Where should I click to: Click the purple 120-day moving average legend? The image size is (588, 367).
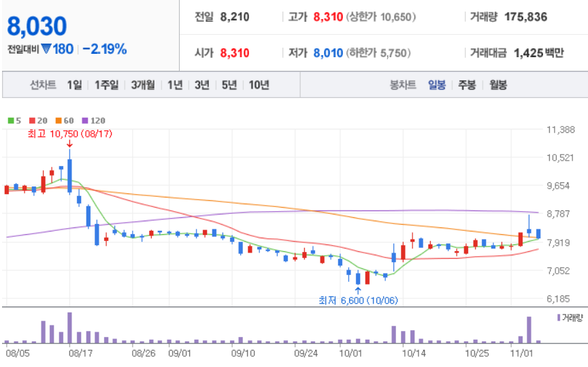93,121
